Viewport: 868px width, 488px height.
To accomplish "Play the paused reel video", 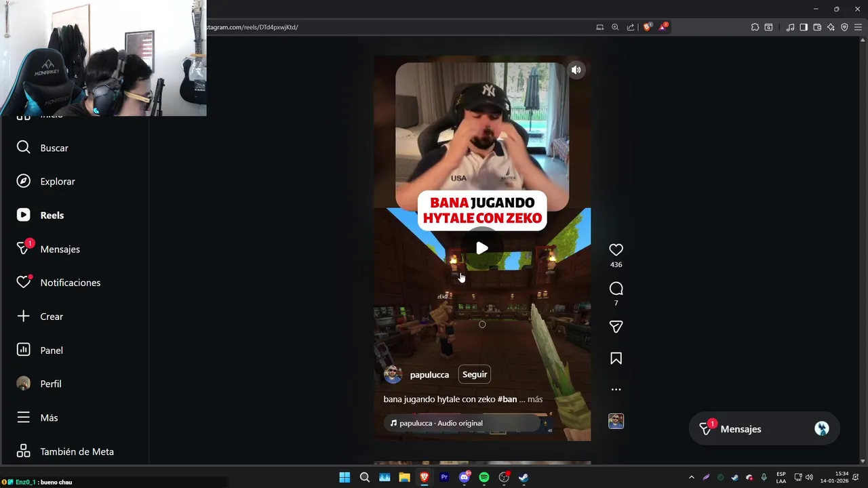I will pyautogui.click(x=482, y=249).
